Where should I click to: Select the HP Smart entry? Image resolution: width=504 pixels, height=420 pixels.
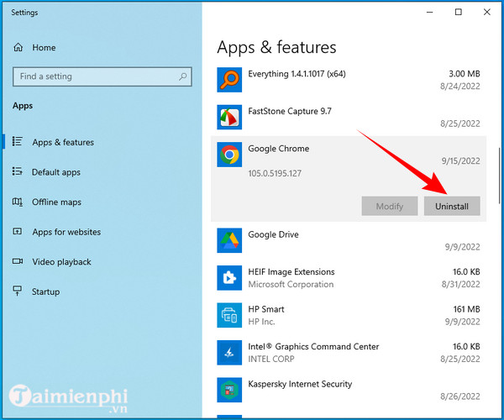[x=349, y=315]
